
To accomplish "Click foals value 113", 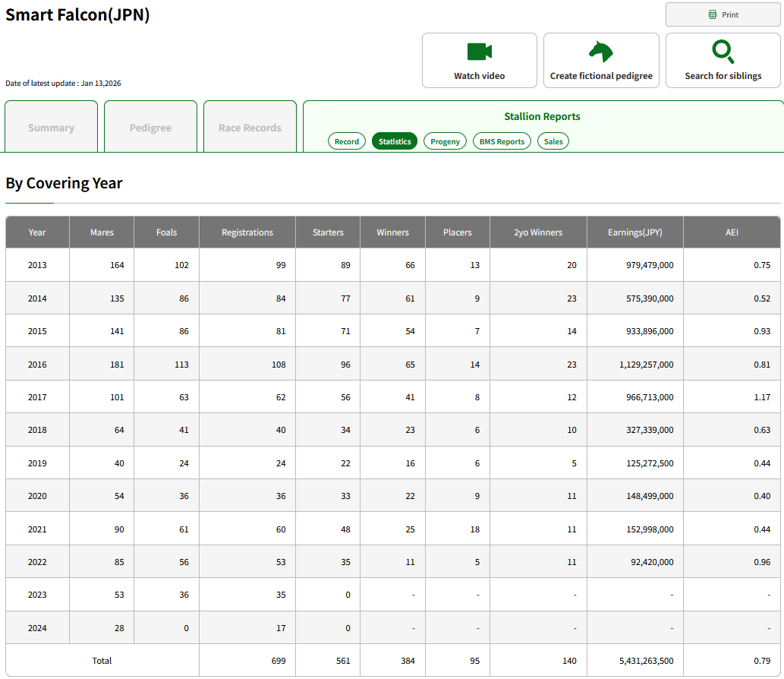I will (x=181, y=365).
